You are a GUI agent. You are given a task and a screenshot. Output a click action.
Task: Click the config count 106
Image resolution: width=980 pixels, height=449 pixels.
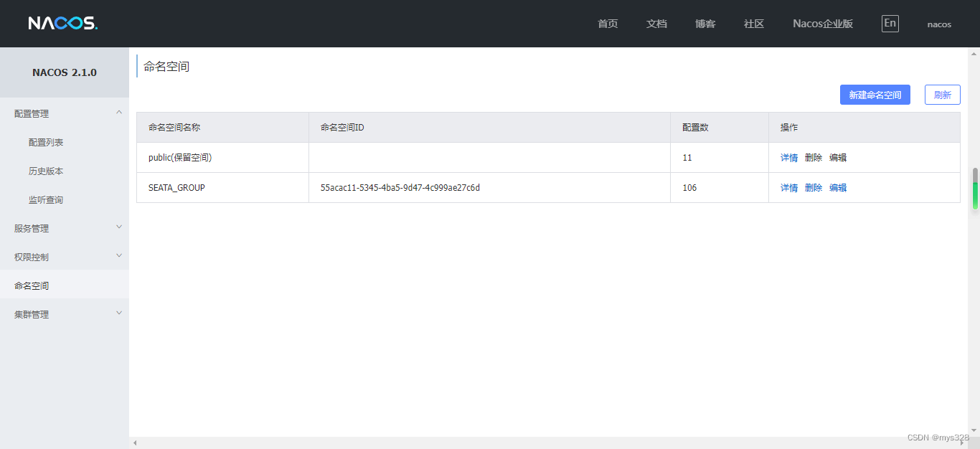[x=689, y=188]
